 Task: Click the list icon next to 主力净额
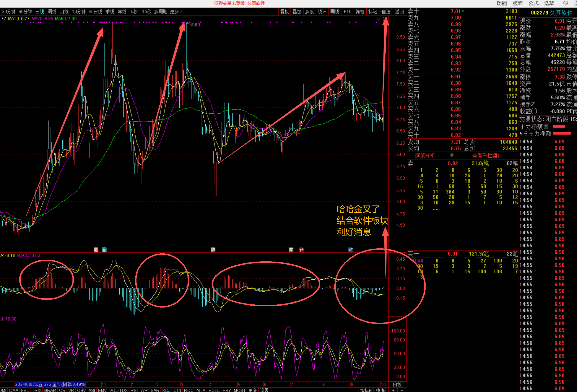546,127
